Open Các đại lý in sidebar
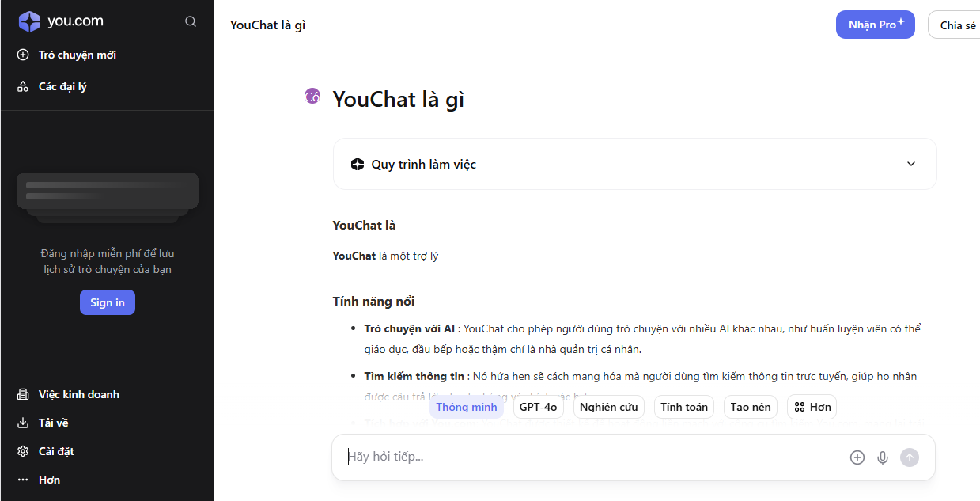Image resolution: width=980 pixels, height=501 pixels. (x=62, y=86)
